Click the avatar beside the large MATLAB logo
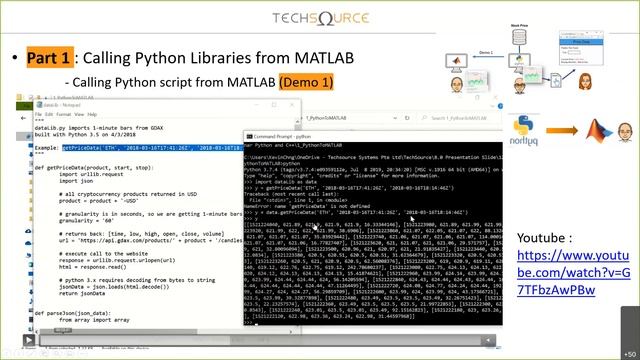 coord(625,132)
